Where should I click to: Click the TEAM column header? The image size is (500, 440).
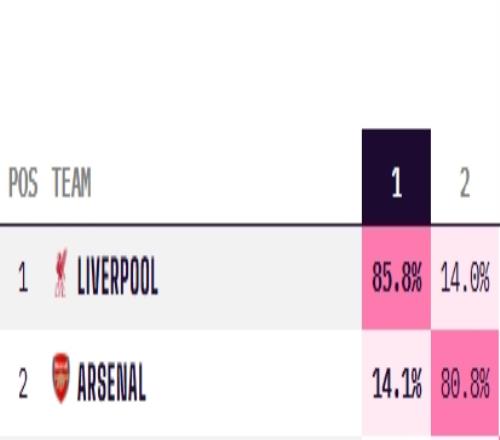point(72,182)
